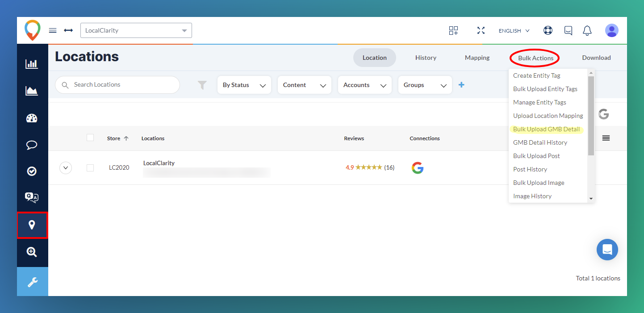644x313 pixels.
Task: Open the magnifier-plus search sidebar icon
Action: click(x=32, y=252)
